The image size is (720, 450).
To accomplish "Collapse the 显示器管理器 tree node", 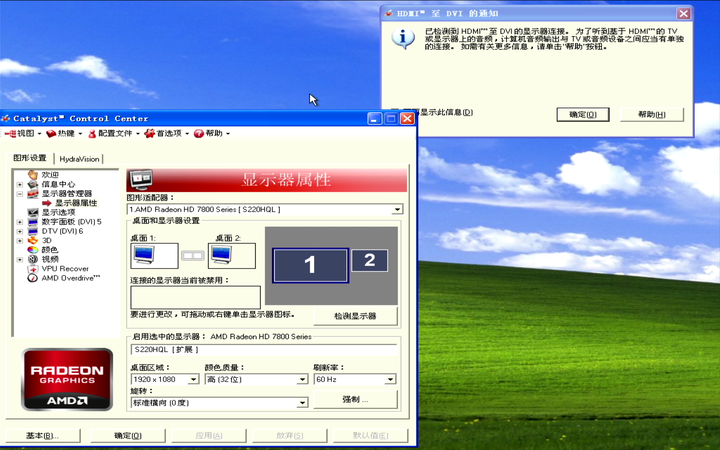I will (20, 194).
